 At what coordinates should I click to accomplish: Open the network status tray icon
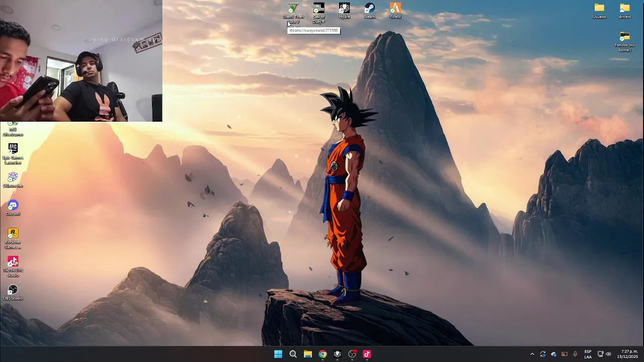tap(600, 354)
